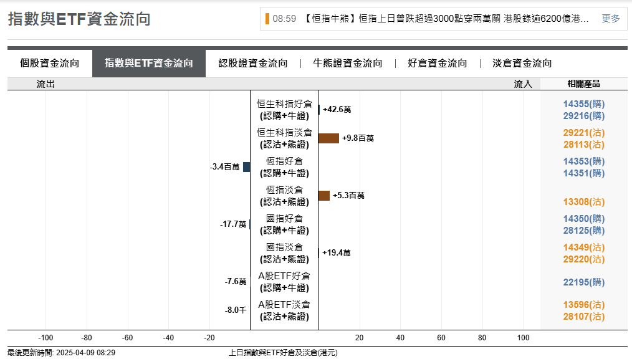This screenshot has height=364, width=632.
Task: Open related product 14355(購)
Action: [584, 104]
